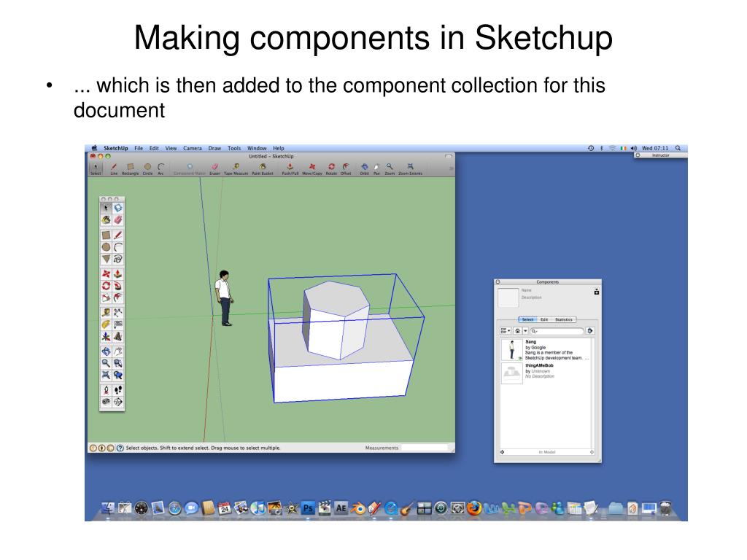This screenshot has height=560, width=747.
Task: Click Zoom Extents in the top toolbar
Action: [410, 168]
